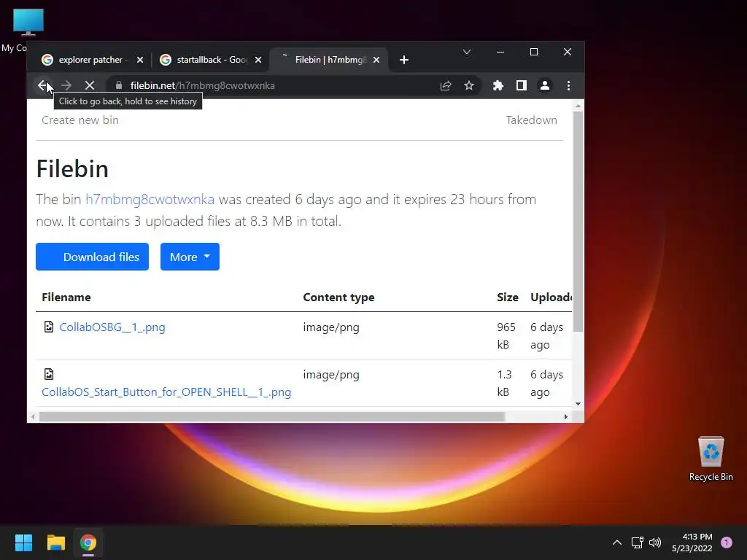The image size is (747, 560).
Task: Click the Size column header
Action: click(x=508, y=297)
